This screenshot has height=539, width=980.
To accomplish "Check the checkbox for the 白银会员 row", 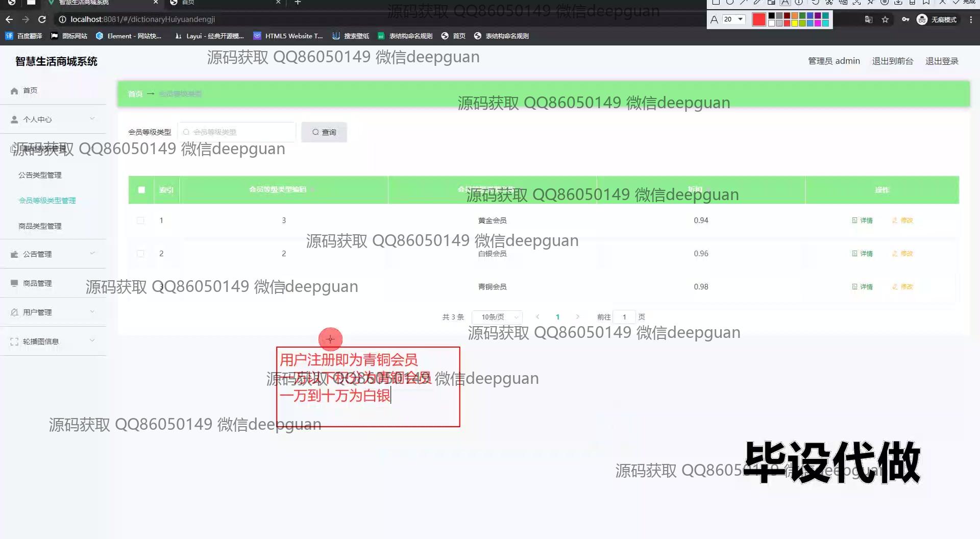I will (x=140, y=254).
